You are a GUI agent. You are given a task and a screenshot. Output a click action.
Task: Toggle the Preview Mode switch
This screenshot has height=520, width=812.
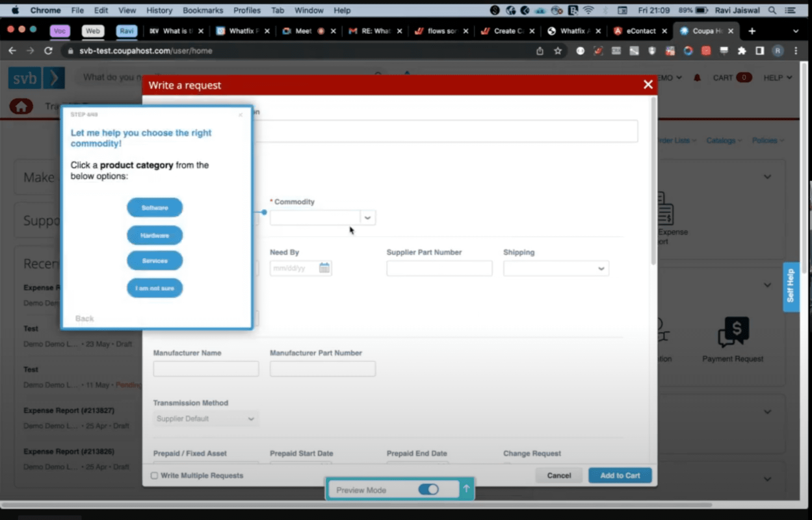429,489
